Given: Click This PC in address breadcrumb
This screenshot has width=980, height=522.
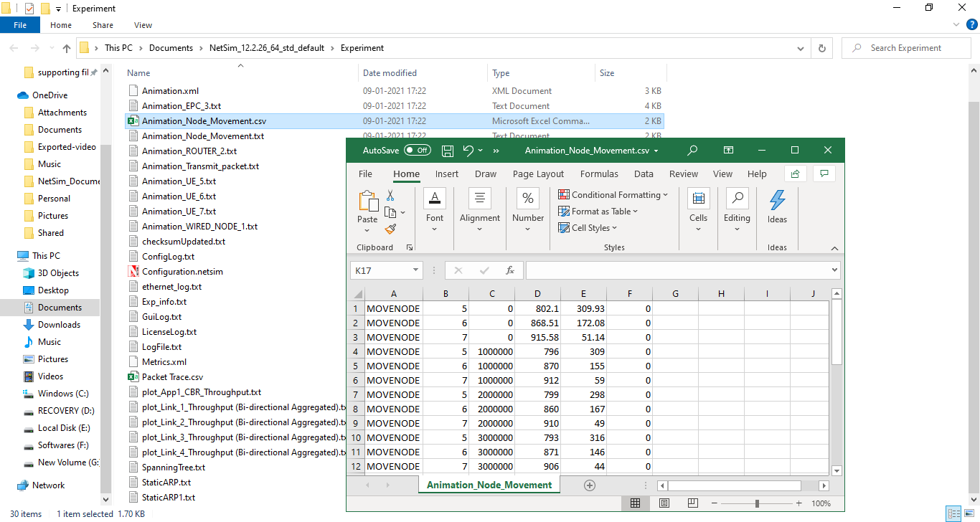Looking at the screenshot, I should (x=118, y=48).
